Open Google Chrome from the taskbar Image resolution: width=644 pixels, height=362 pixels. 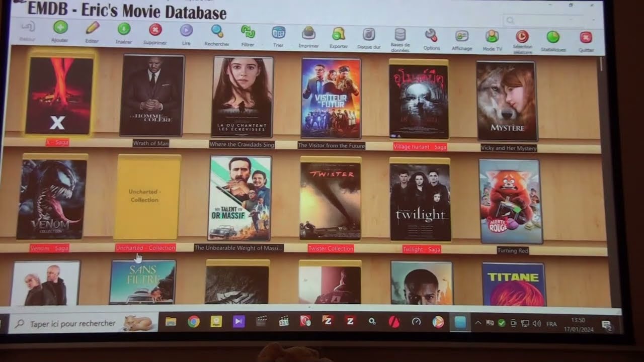(x=194, y=322)
